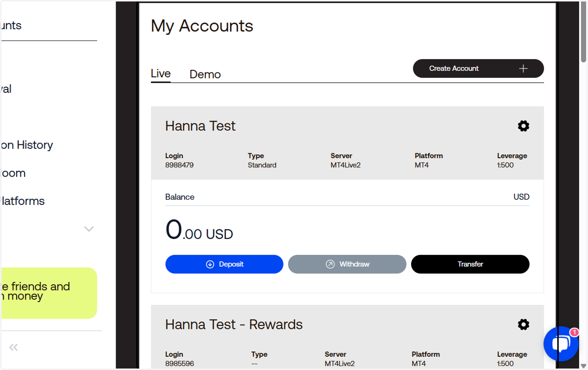
Task: Open the Platforms sidebar item
Action: 23,201
